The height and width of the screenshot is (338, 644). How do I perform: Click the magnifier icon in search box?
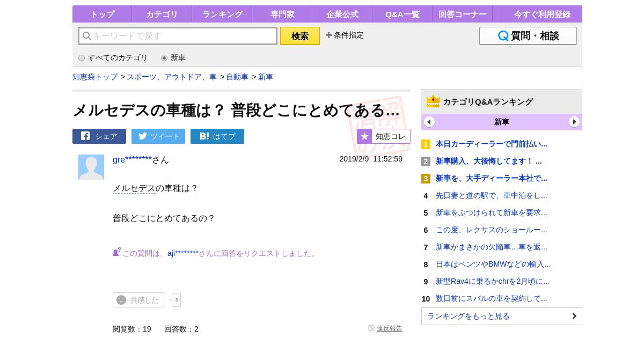(87, 36)
